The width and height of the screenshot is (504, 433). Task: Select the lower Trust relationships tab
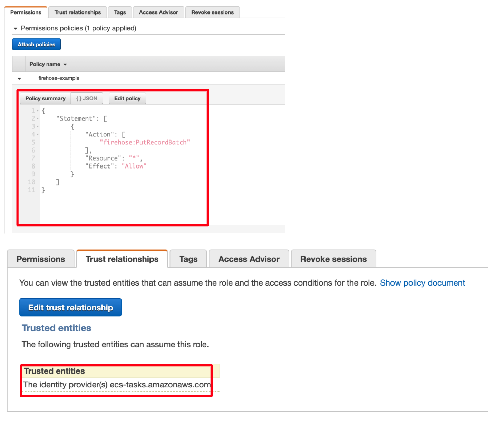pos(122,259)
